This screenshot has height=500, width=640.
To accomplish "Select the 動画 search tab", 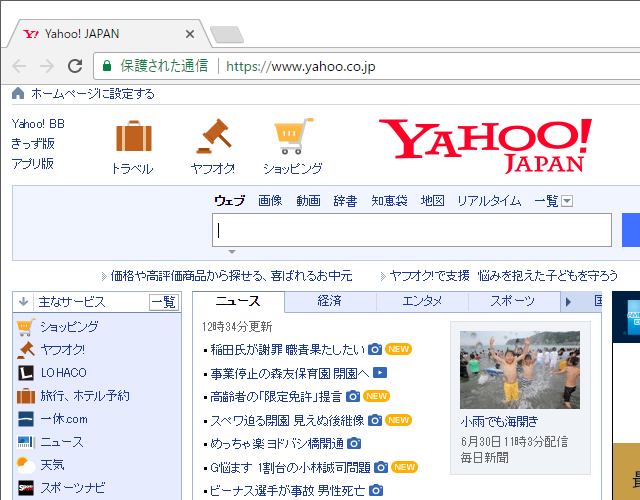I will (x=308, y=201).
